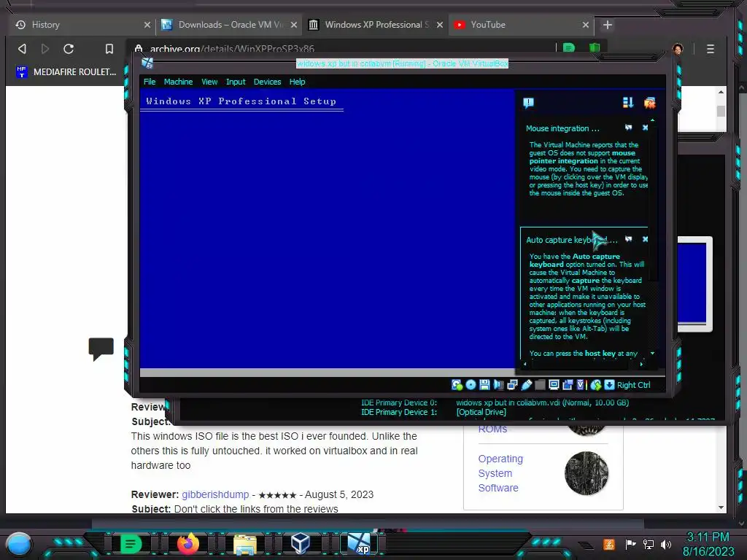
Task: Click the network status icon
Action: coord(512,385)
